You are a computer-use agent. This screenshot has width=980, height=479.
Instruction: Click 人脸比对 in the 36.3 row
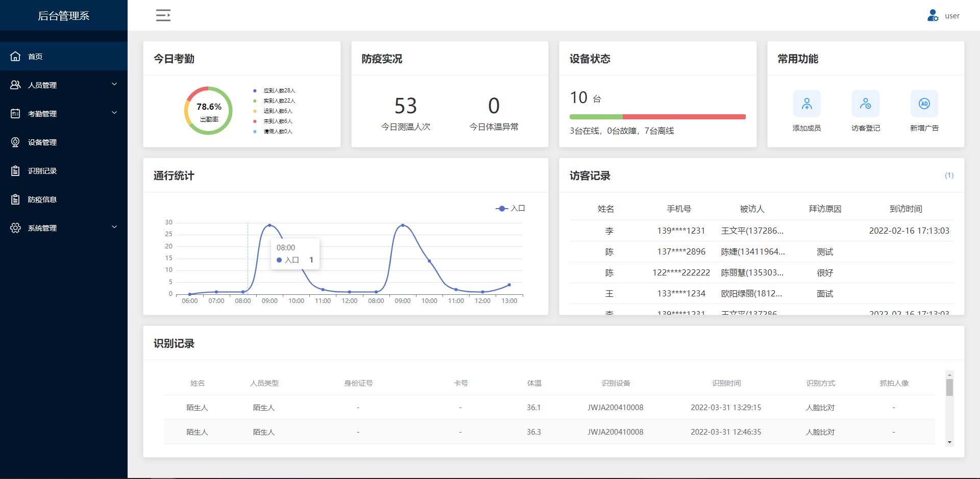(x=820, y=432)
